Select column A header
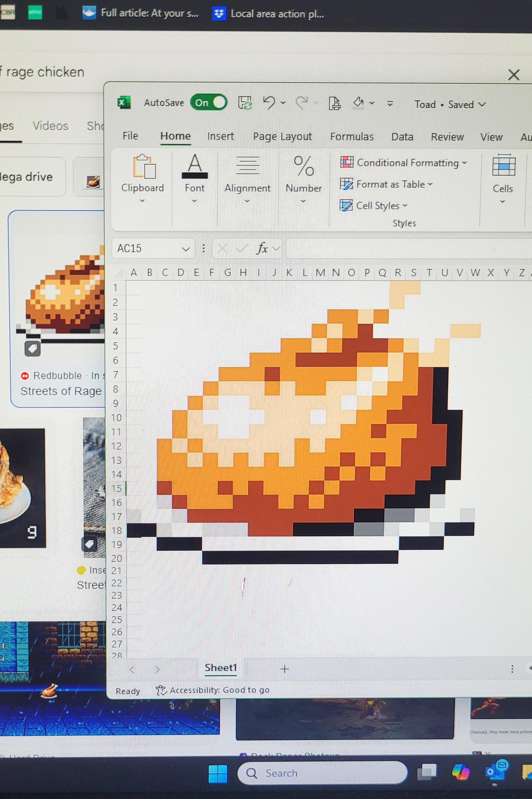The height and width of the screenshot is (799, 532). [134, 272]
